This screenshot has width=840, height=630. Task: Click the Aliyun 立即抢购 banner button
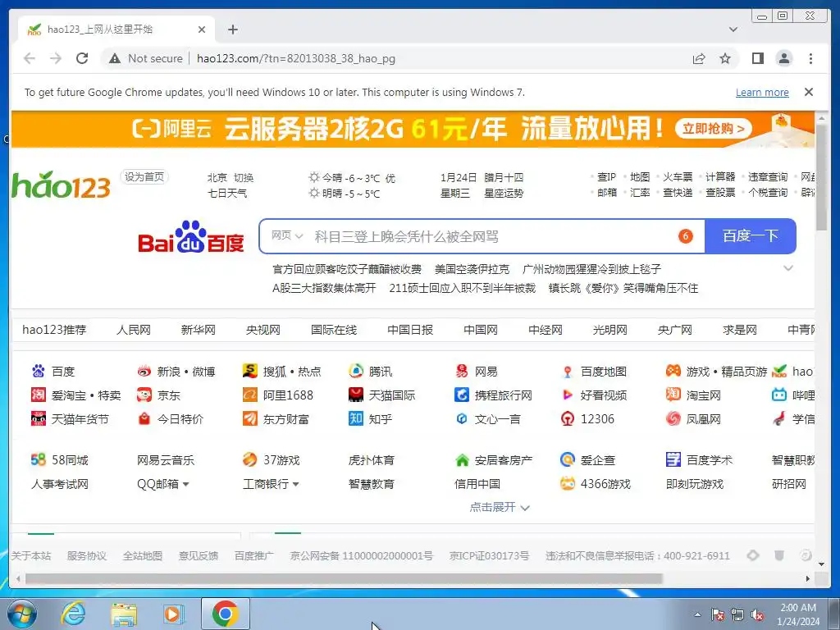point(714,129)
